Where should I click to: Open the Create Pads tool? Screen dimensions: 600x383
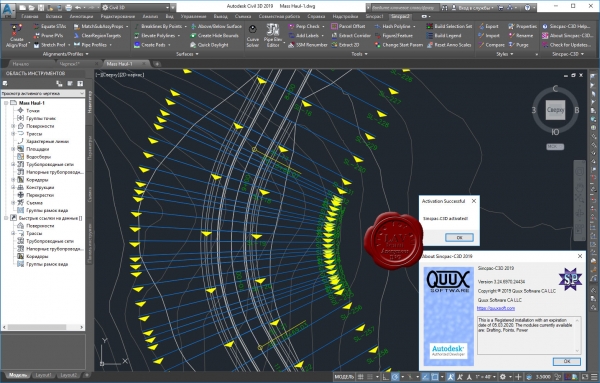[x=152, y=45]
